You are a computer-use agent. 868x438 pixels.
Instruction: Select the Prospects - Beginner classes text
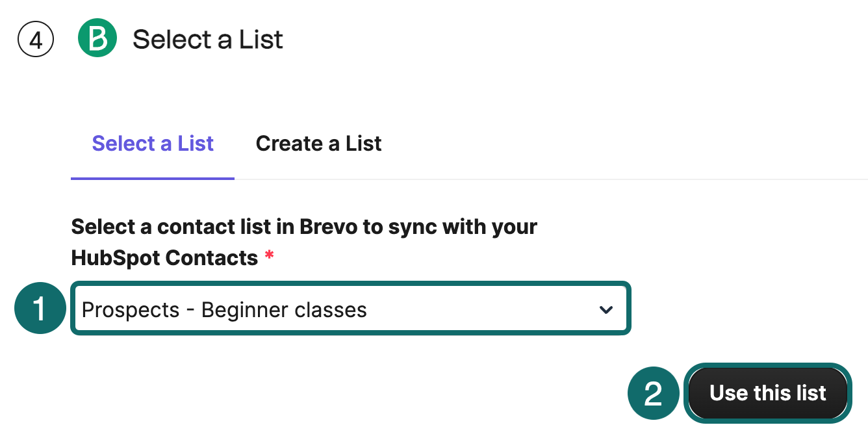click(x=224, y=310)
